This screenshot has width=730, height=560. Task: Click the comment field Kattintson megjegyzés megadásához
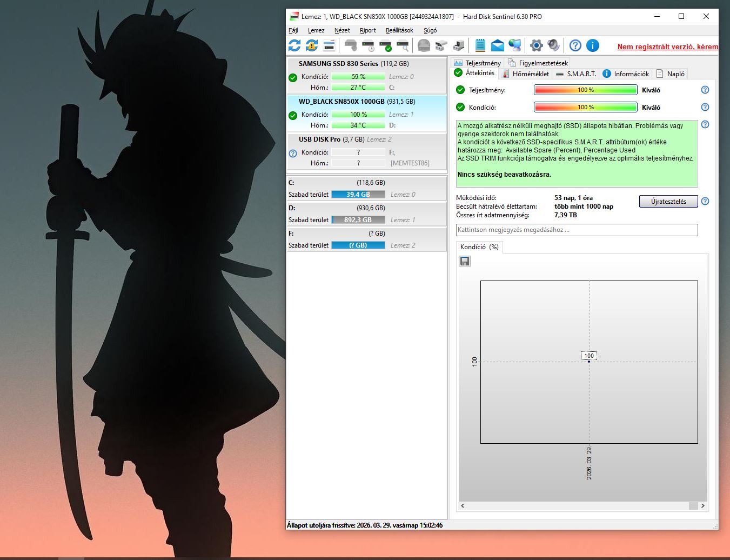click(x=577, y=230)
